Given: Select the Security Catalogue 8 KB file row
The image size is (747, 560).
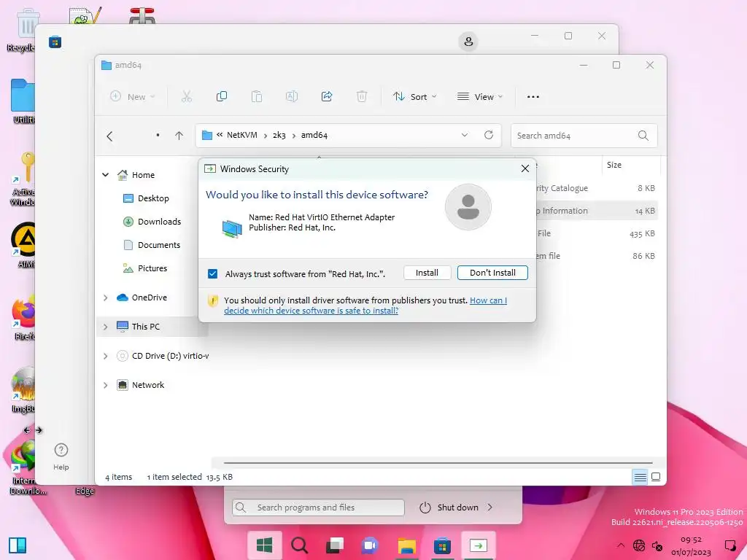Looking at the screenshot, I should pos(597,188).
